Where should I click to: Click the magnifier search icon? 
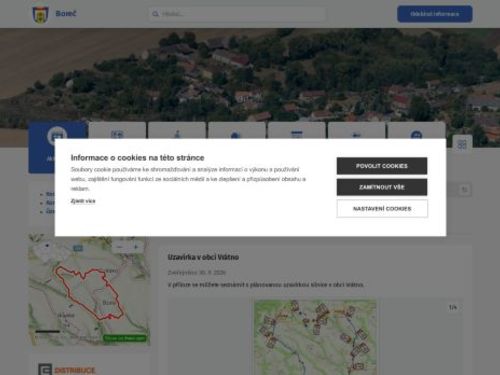[155, 14]
